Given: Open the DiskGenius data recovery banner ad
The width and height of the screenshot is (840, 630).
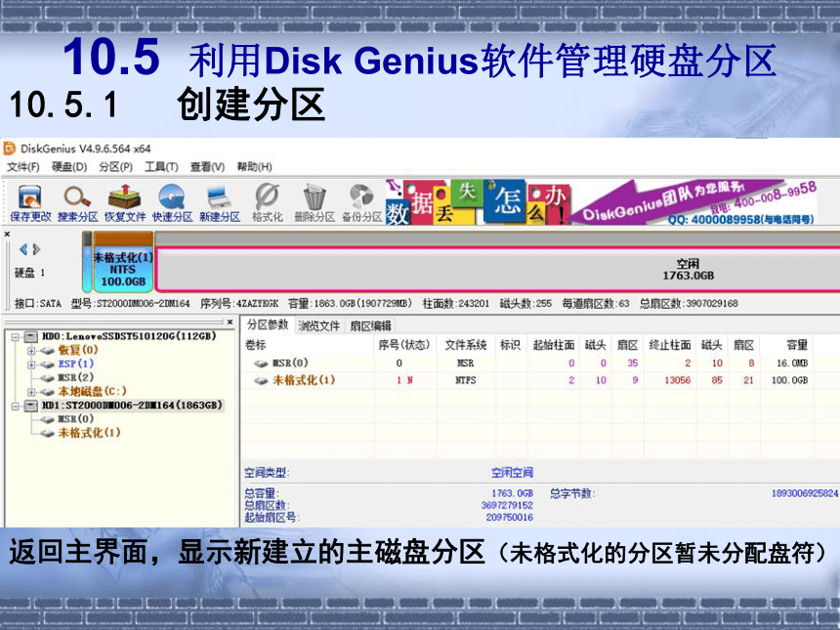Looking at the screenshot, I should 601,202.
